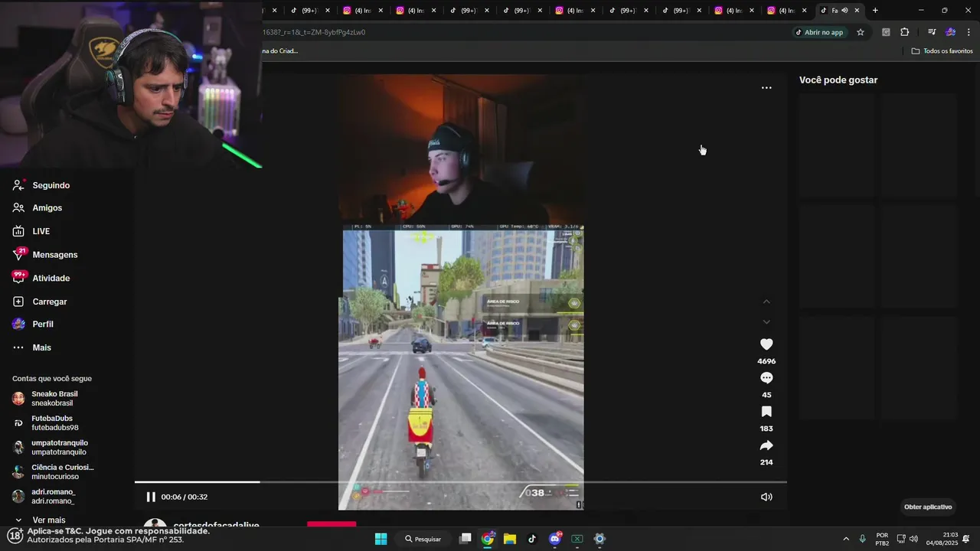Open Chrome profile avatar
The height and width of the screenshot is (551, 980).
pos(950,32)
